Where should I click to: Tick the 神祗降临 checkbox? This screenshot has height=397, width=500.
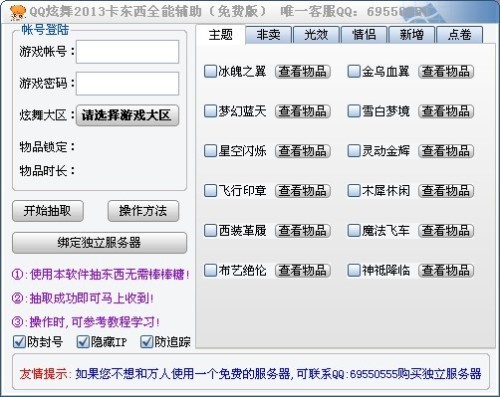(x=354, y=270)
